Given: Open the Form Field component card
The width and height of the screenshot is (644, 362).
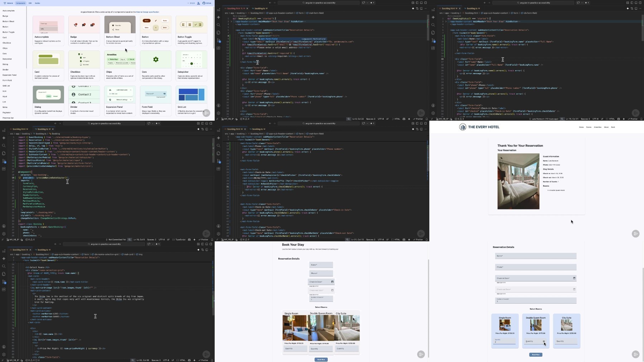Looking at the screenshot, I should click(156, 101).
